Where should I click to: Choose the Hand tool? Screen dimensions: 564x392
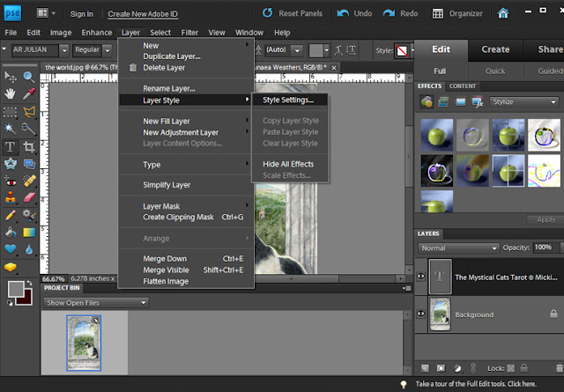coord(10,93)
